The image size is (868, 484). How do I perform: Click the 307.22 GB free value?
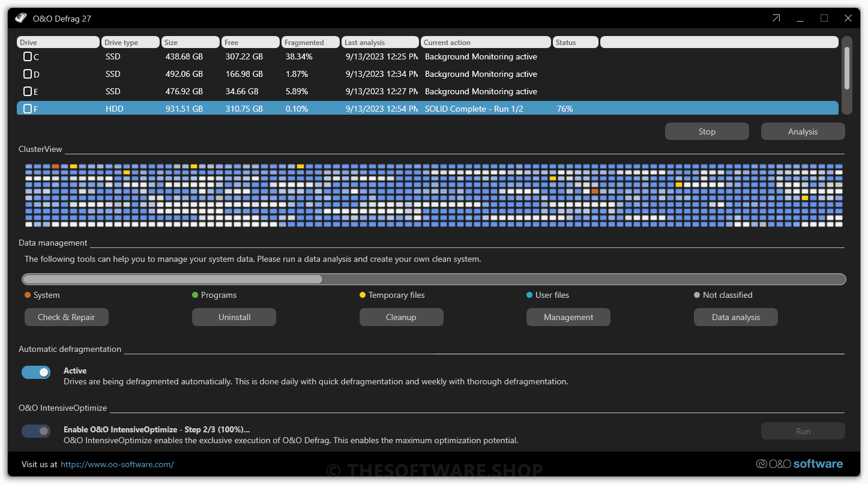[244, 56]
